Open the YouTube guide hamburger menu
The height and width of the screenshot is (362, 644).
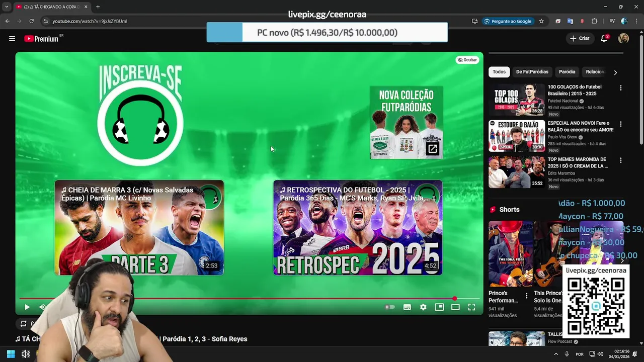tap(12, 39)
